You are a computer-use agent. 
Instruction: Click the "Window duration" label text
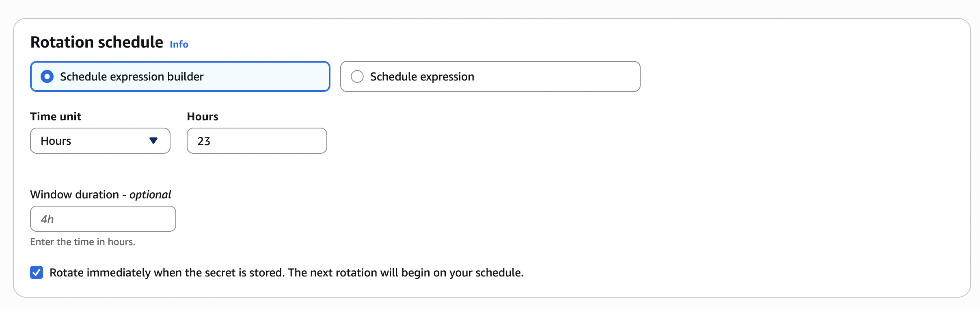(x=75, y=195)
